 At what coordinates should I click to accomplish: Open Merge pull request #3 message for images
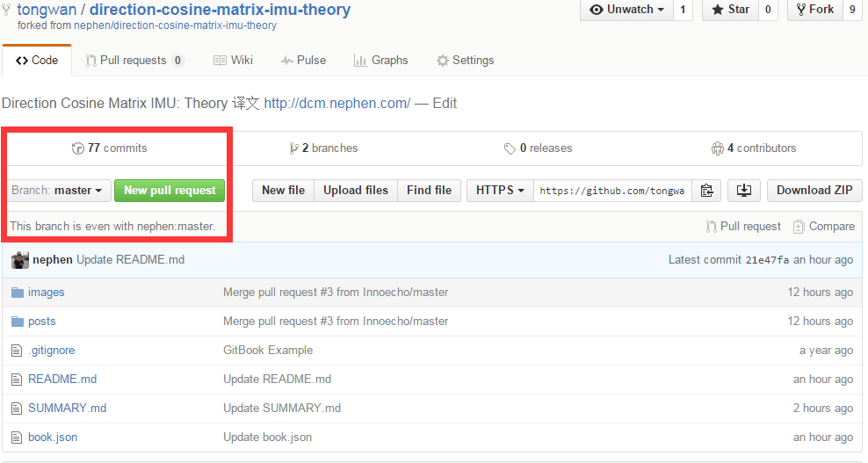336,293
